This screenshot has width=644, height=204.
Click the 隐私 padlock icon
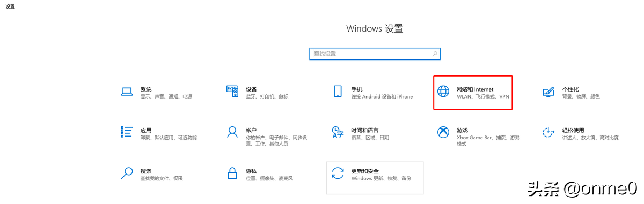[x=232, y=173]
